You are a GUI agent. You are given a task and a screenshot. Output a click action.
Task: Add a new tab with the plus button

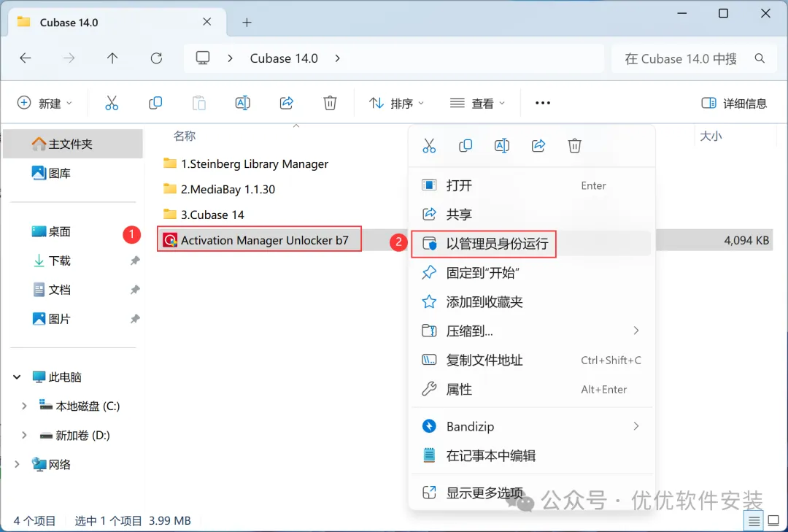click(x=247, y=23)
